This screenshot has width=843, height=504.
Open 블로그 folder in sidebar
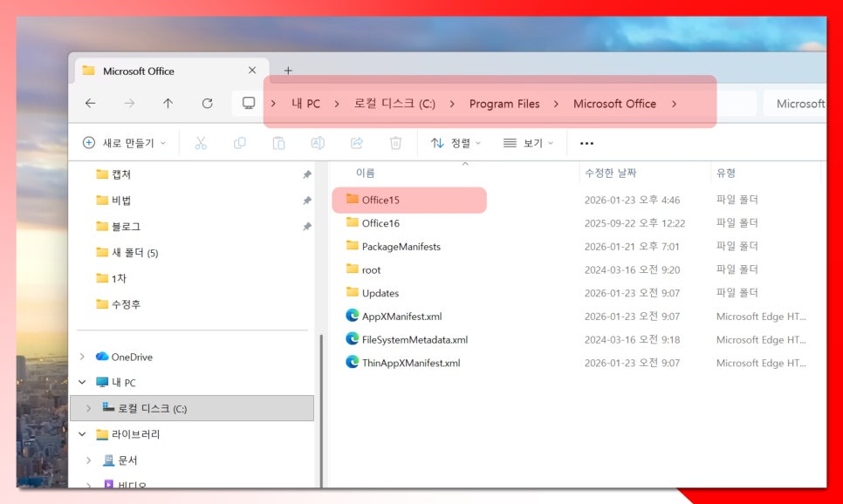(x=119, y=226)
